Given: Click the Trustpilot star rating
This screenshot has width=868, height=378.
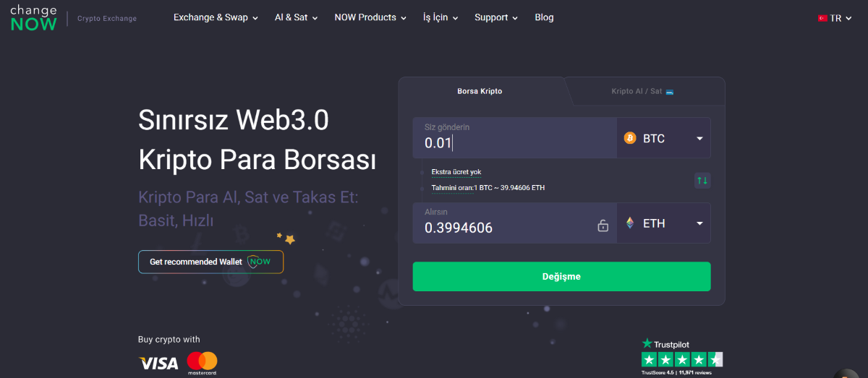Looking at the screenshot, I should point(682,359).
